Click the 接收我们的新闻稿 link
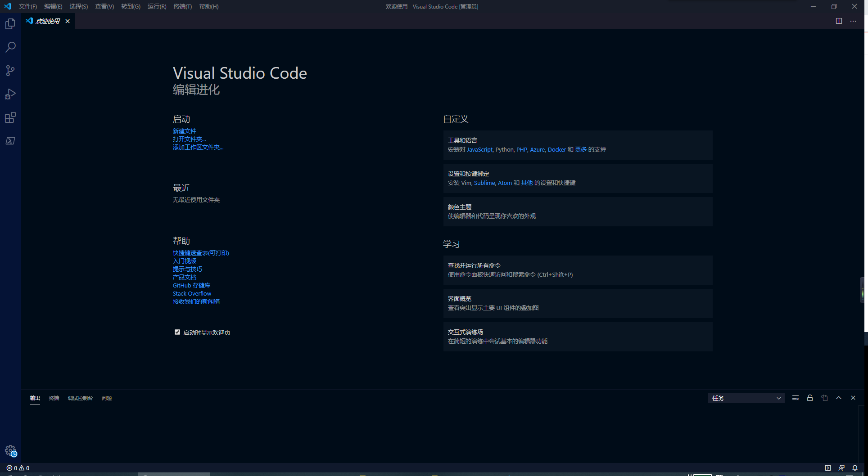The image size is (868, 476). (x=196, y=301)
